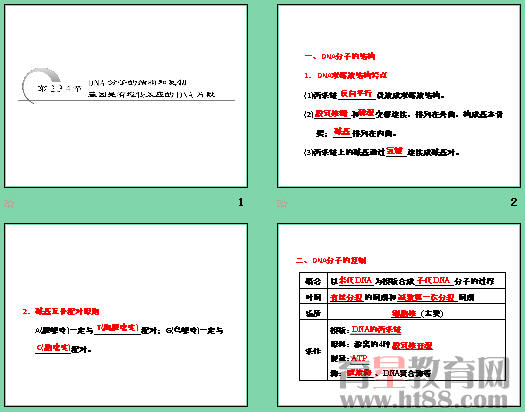Image resolution: width=525 pixels, height=412 pixels.
Task: Click the red answer '氢键' in slide 2
Action: pos(394,151)
